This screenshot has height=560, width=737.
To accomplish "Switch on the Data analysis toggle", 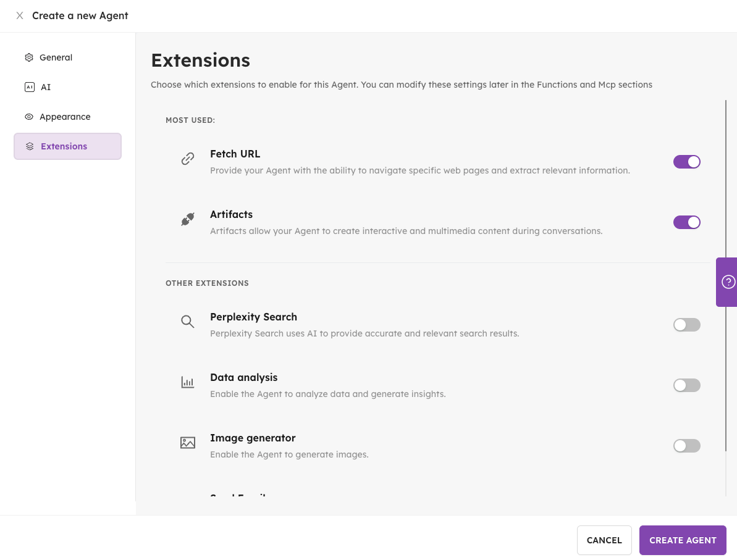I will pyautogui.click(x=686, y=385).
